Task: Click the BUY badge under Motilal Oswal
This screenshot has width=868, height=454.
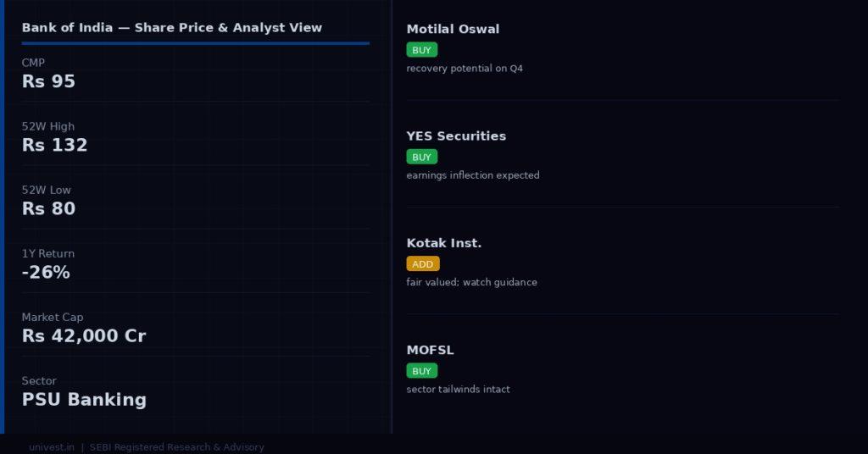Action: (x=422, y=50)
